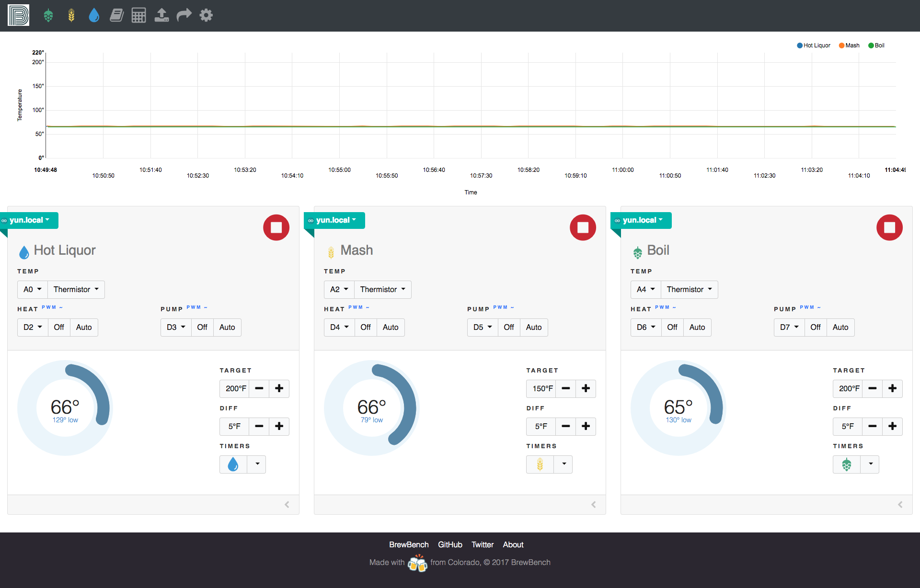Open the Thermistor dropdown on the Mash panel

382,289
